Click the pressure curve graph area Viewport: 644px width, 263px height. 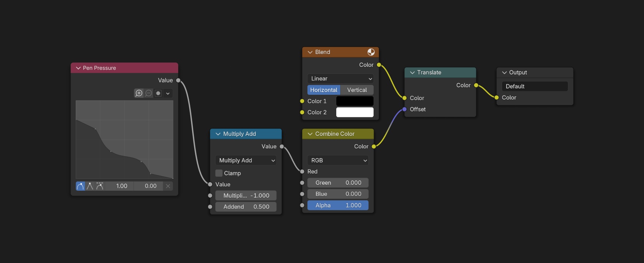[124, 140]
